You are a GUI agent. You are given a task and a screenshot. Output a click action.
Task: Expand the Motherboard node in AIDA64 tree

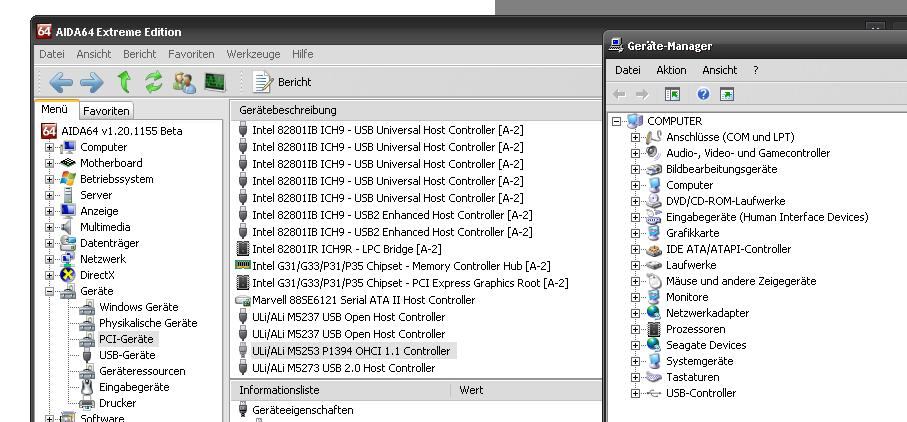click(49, 164)
